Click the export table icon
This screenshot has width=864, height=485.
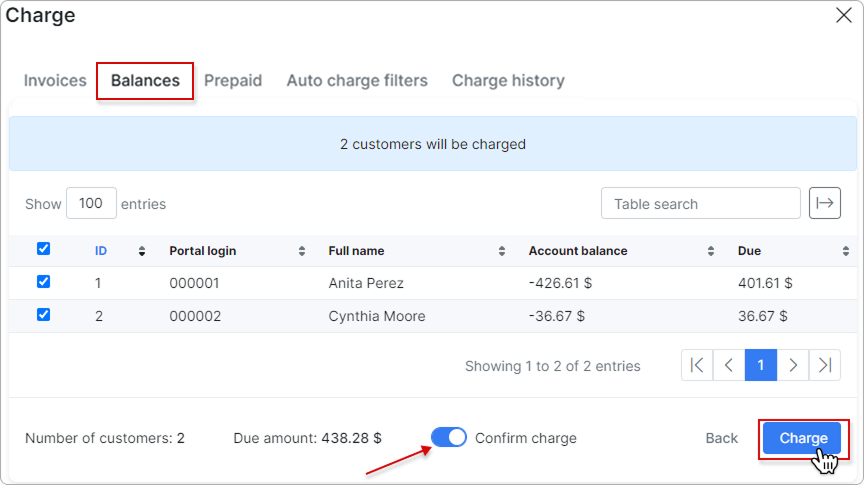[824, 203]
